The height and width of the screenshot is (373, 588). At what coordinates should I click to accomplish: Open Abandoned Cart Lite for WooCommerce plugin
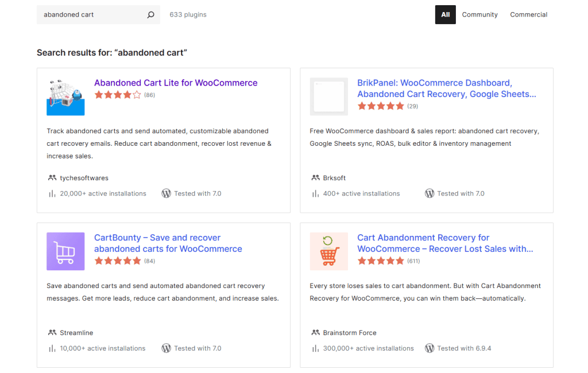(x=176, y=83)
